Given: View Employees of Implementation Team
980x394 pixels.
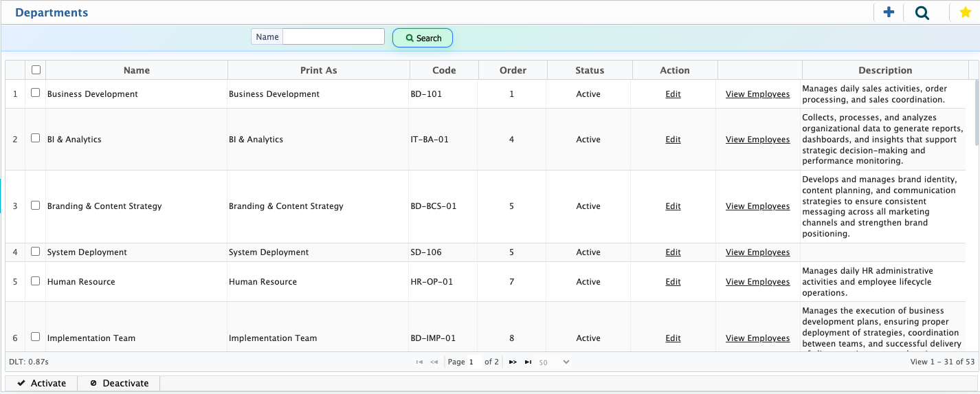Looking at the screenshot, I should point(757,338).
